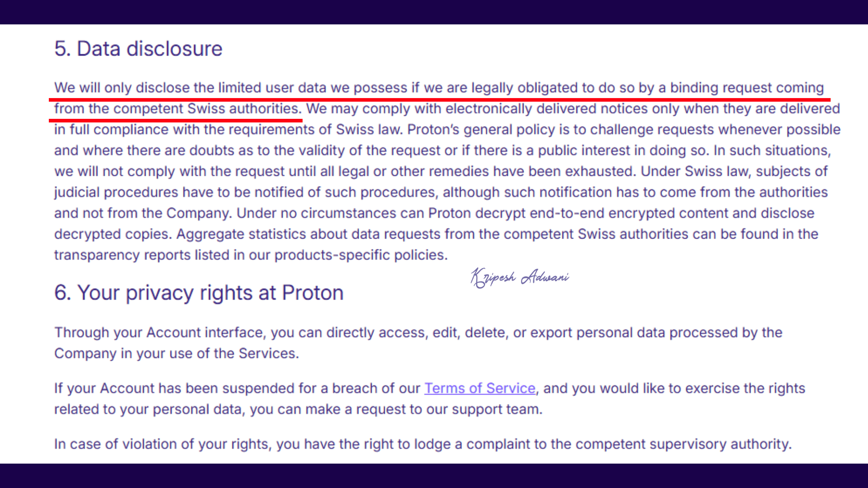Click the red underline below "competent Swiss authorities"
This screenshot has height=488, width=868.
pos(175,121)
